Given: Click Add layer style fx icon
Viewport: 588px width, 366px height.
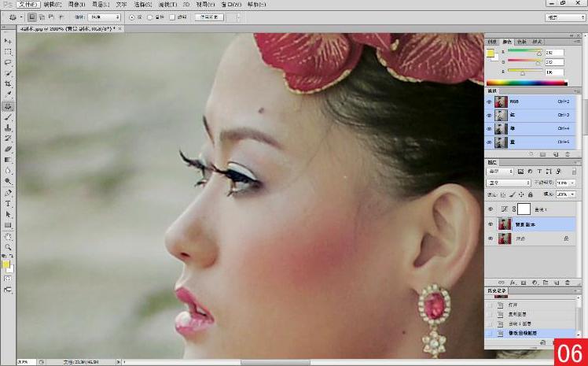Looking at the screenshot, I should click(513, 283).
